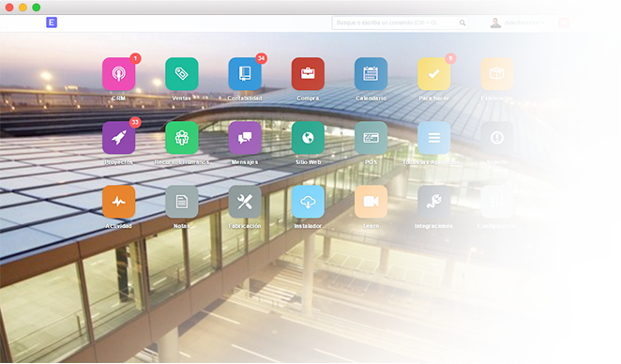
Task: Open the Learn video icon
Action: point(371,202)
